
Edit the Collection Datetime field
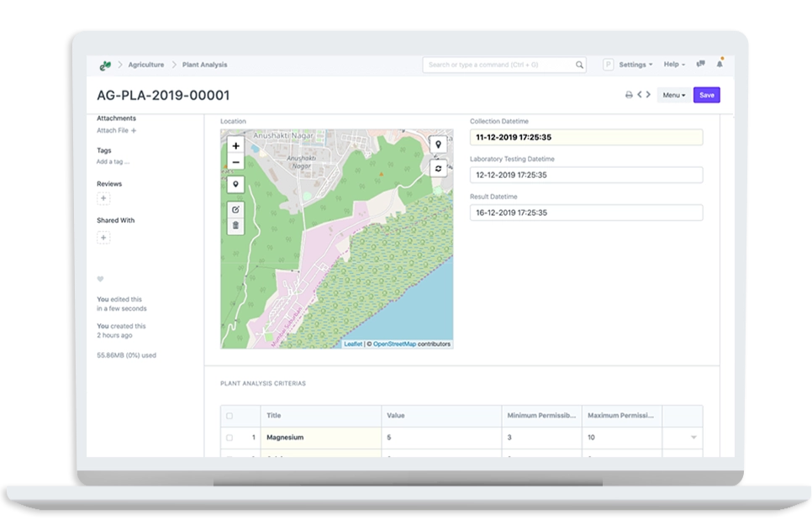point(586,137)
